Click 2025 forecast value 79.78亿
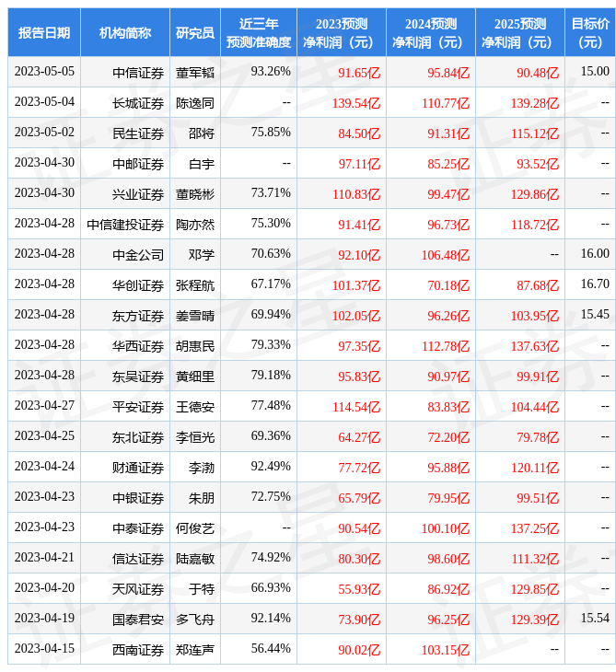The width and height of the screenshot is (616, 672). (538, 437)
